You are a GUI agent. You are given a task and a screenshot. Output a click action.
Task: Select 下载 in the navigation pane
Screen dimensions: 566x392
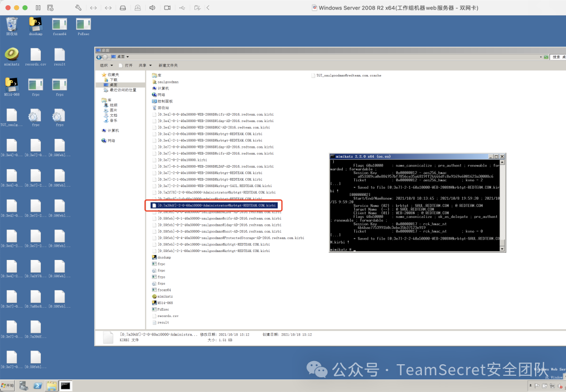(x=111, y=80)
